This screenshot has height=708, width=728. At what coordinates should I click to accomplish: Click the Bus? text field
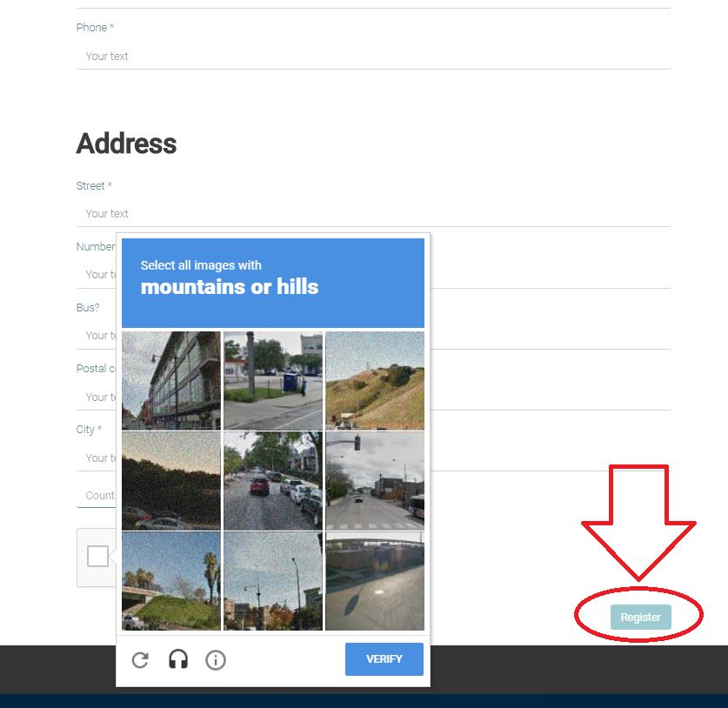[548, 336]
